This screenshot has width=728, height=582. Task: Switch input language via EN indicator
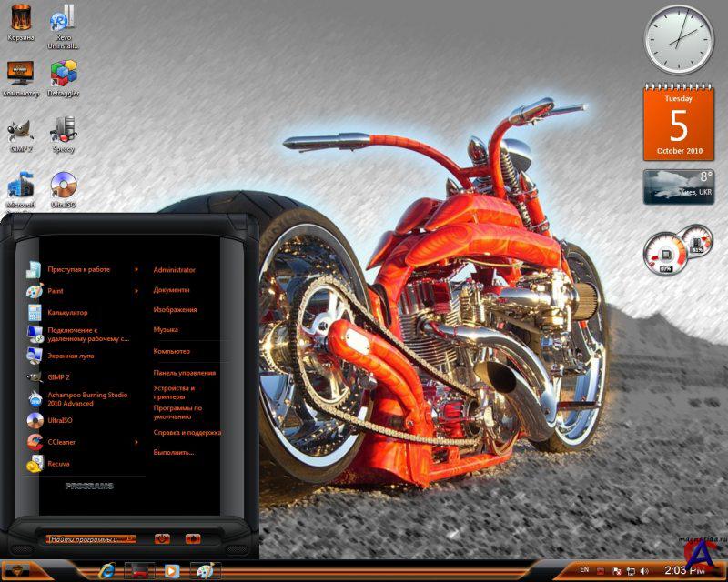click(584, 570)
